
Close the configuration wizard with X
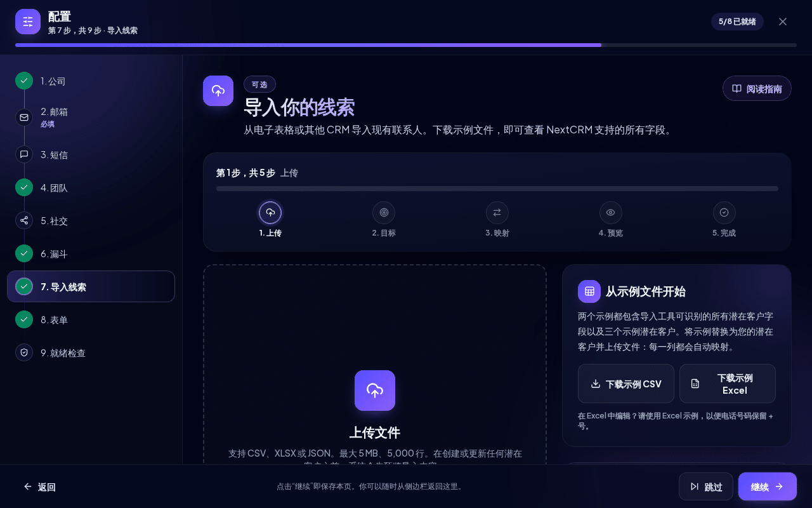point(783,22)
